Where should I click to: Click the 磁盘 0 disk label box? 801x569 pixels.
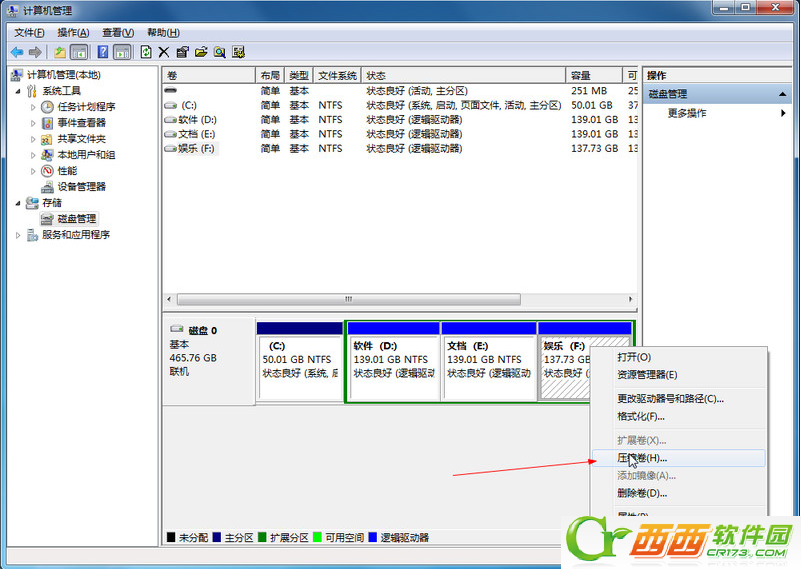coord(208,361)
